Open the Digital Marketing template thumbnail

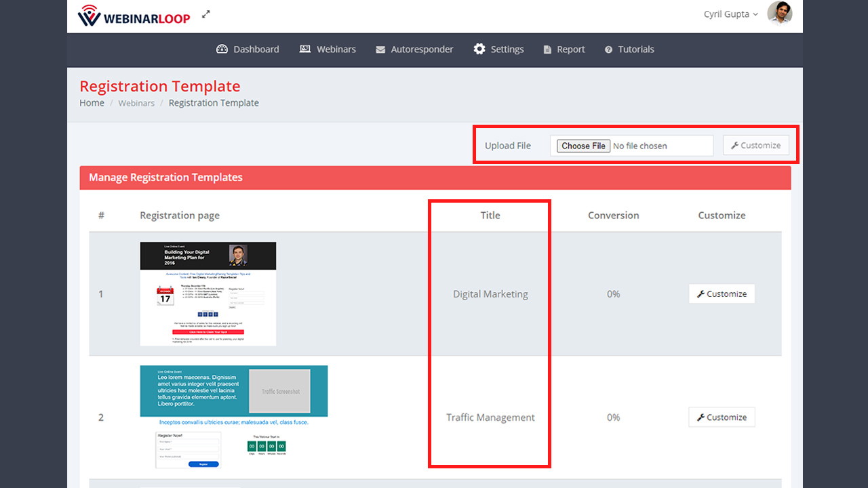point(208,293)
